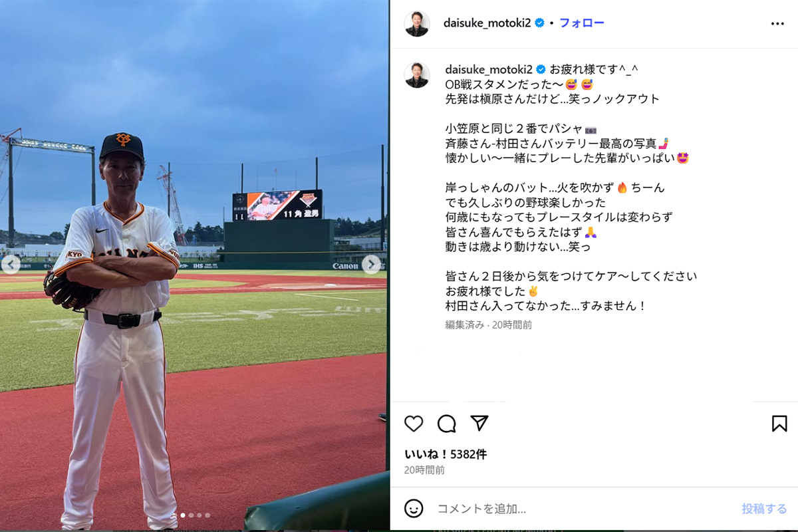Click the verified badge in header

click(x=540, y=23)
